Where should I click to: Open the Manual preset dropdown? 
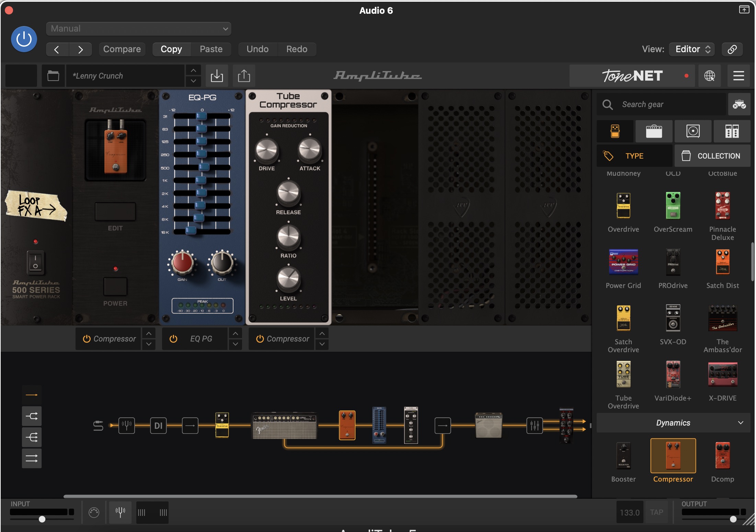click(x=139, y=29)
